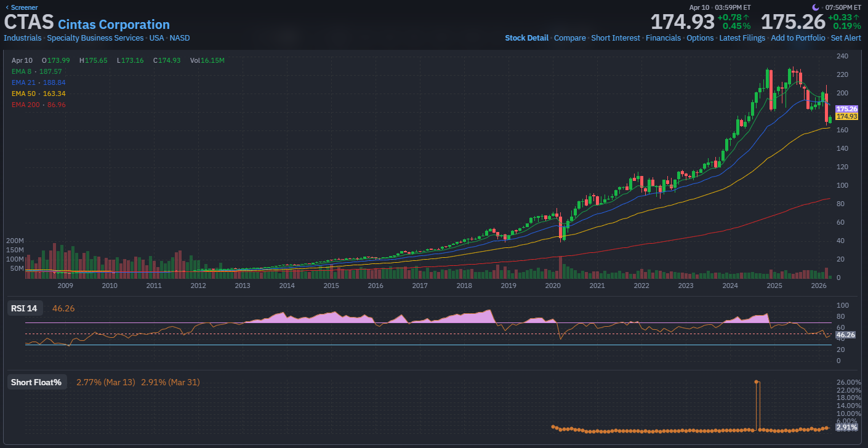868x448 pixels.
Task: Open the USA country link
Action: [156, 38]
